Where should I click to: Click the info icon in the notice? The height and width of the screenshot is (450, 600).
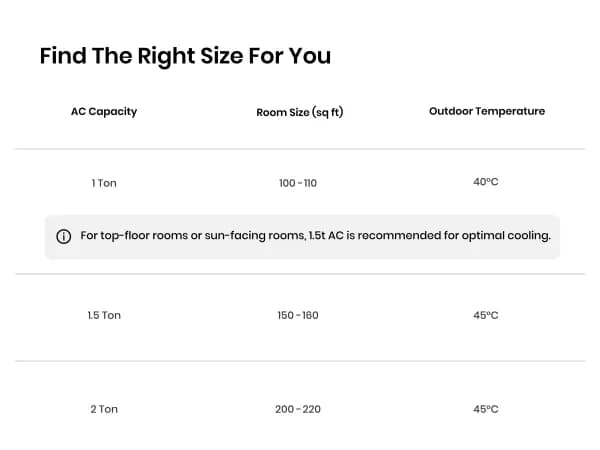[64, 237]
